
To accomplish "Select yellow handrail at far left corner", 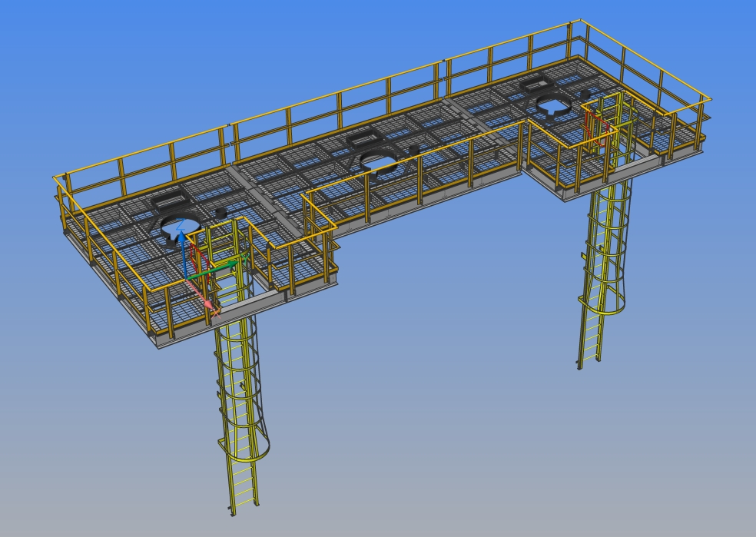I will pos(58,180).
